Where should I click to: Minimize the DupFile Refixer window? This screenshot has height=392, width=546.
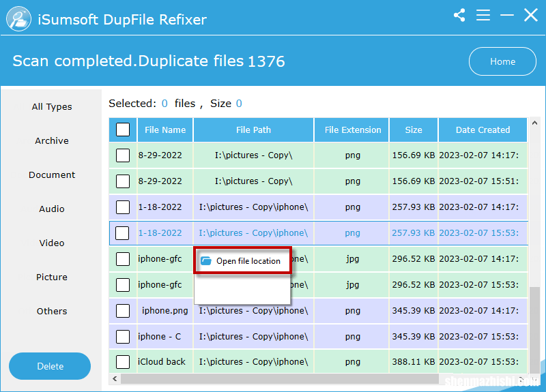point(506,15)
